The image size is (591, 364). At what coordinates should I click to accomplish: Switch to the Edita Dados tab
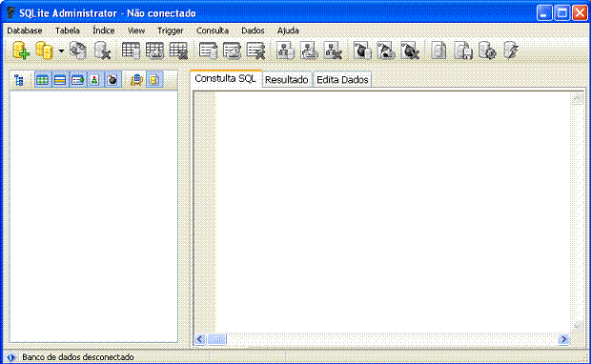(x=342, y=80)
